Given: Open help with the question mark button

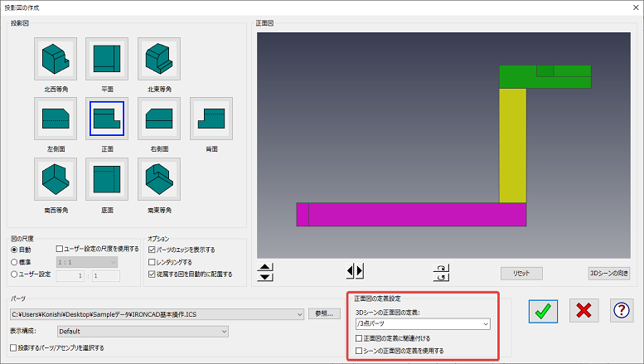Looking at the screenshot, I should click(x=622, y=311).
